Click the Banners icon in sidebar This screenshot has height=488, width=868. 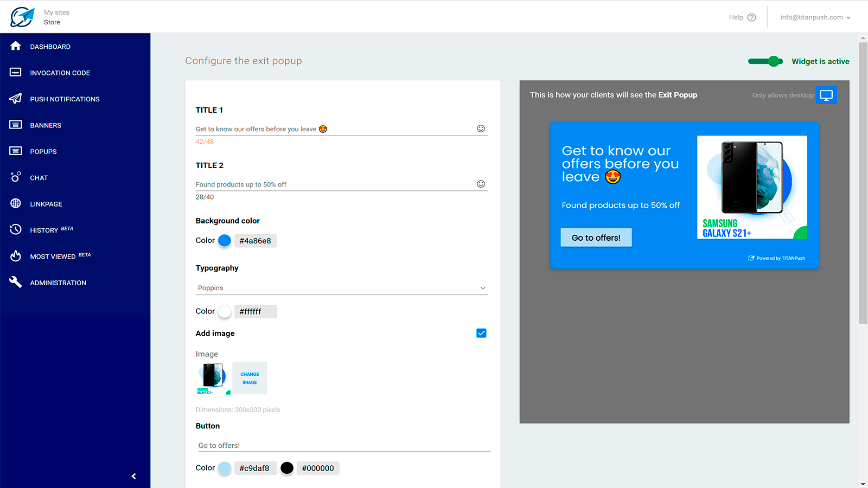(16, 125)
